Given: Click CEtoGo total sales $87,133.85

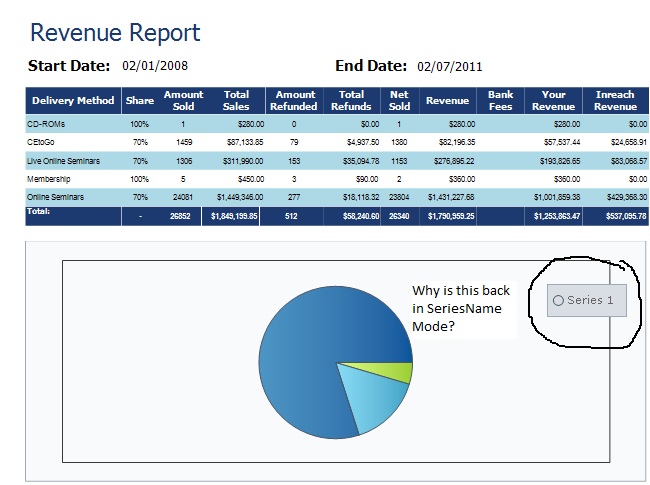Looking at the screenshot, I should coord(245,142).
